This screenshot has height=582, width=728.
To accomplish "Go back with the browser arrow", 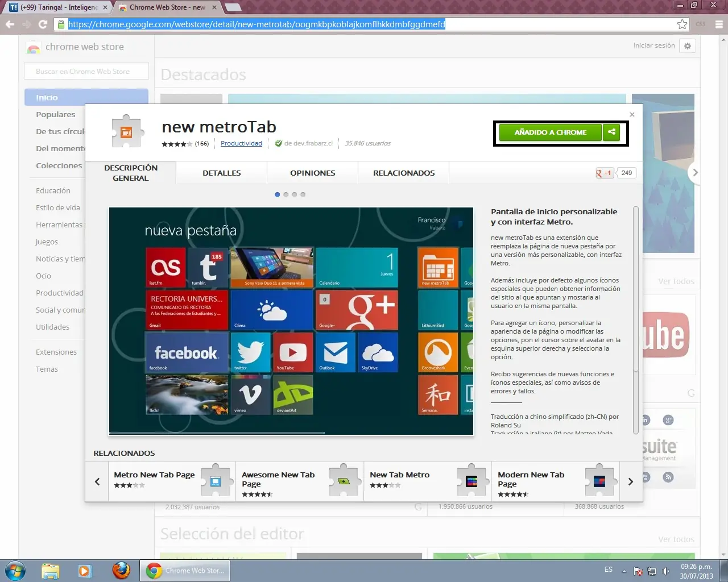I will [x=10, y=24].
